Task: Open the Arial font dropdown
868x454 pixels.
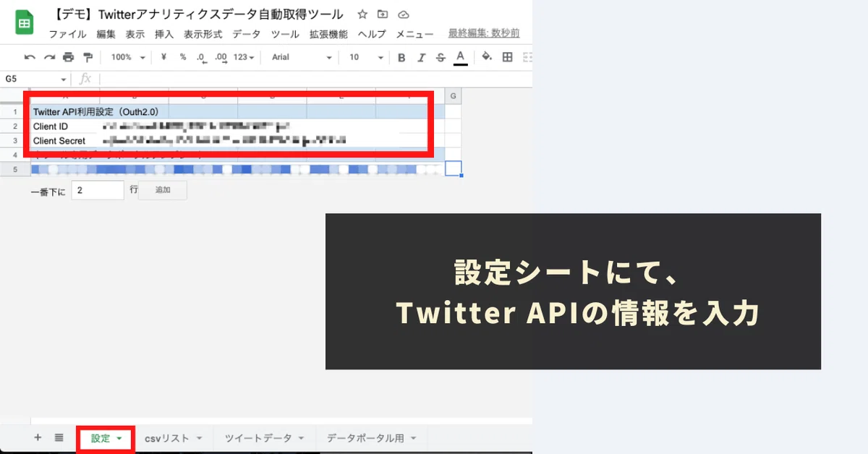Action: [x=302, y=57]
